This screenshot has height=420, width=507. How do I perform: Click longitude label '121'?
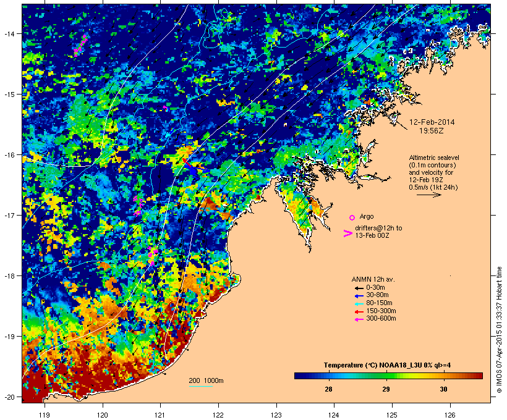click(x=160, y=415)
